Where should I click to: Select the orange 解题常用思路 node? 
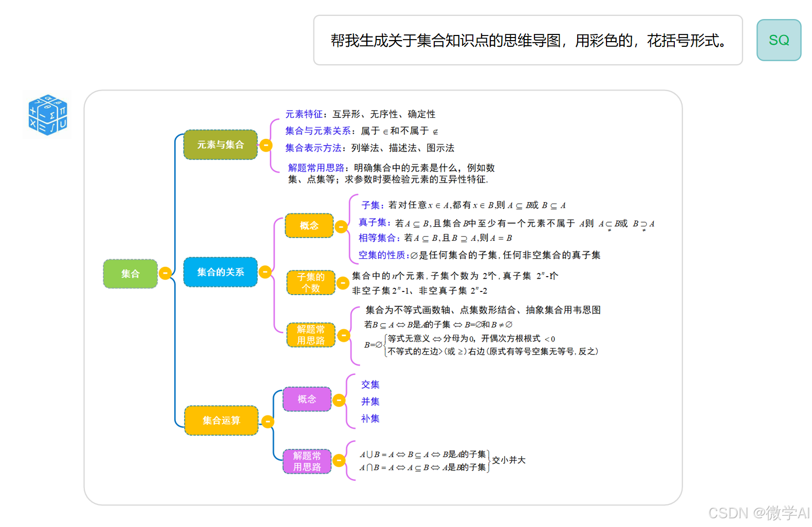(x=311, y=335)
